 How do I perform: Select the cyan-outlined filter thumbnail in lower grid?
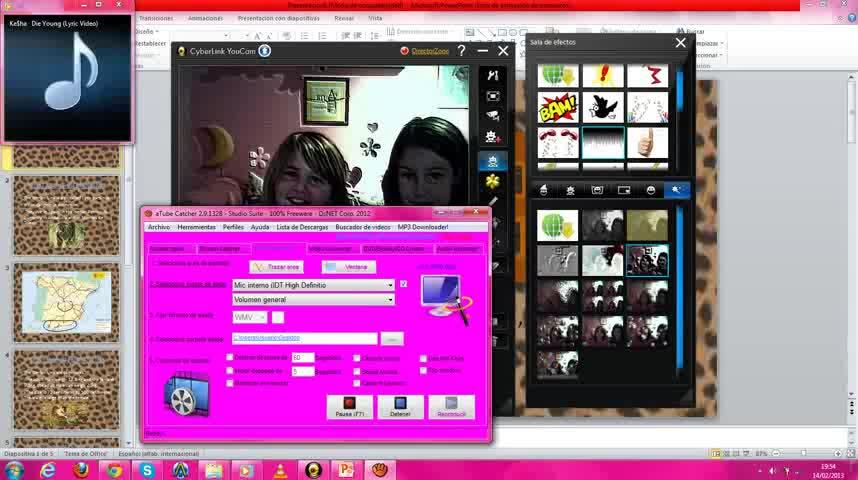[x=647, y=260]
